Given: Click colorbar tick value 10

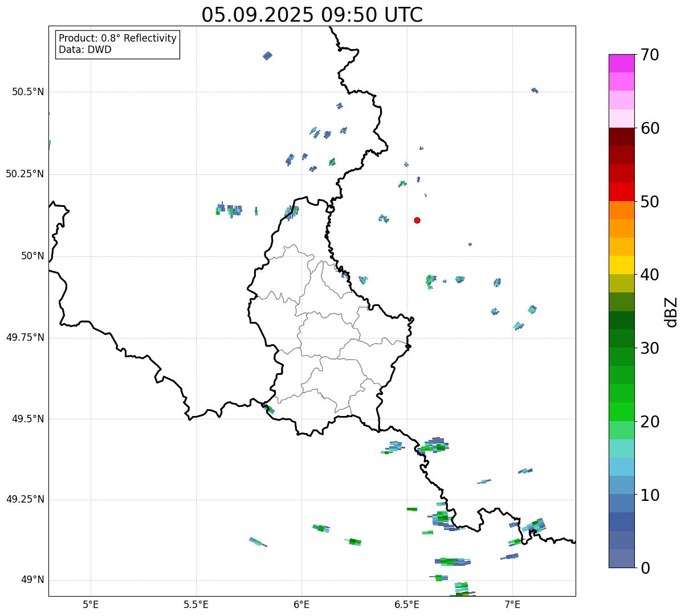Looking at the screenshot, I should 650,495.
